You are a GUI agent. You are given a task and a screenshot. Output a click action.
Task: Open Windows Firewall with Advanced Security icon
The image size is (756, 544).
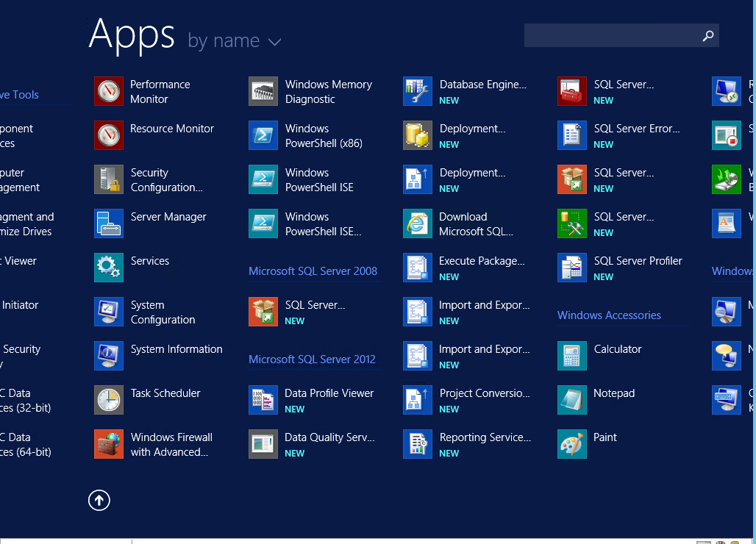(x=109, y=444)
